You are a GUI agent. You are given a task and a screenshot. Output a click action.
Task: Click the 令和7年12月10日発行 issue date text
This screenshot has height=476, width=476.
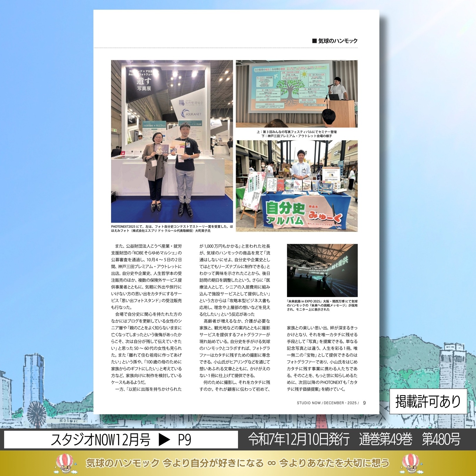(x=299, y=440)
